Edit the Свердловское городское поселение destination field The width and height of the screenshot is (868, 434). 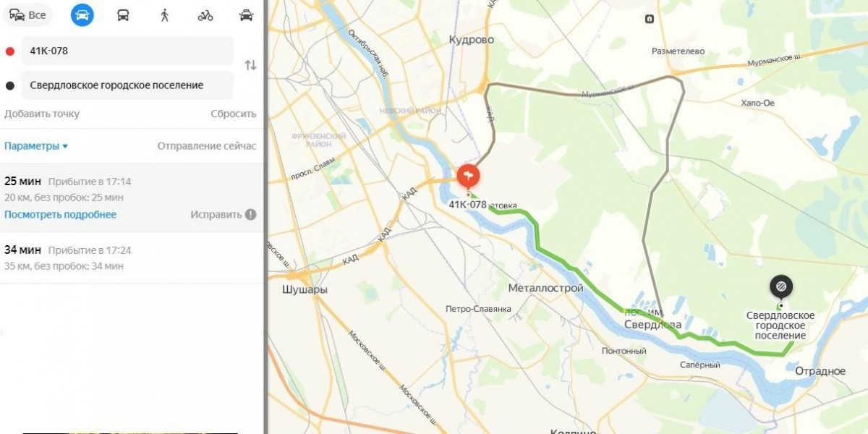coord(127,85)
